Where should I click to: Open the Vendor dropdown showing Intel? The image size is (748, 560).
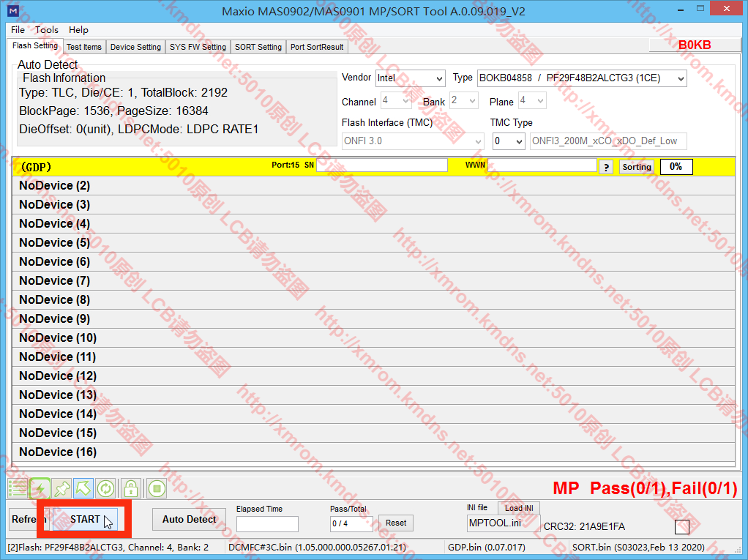410,78
